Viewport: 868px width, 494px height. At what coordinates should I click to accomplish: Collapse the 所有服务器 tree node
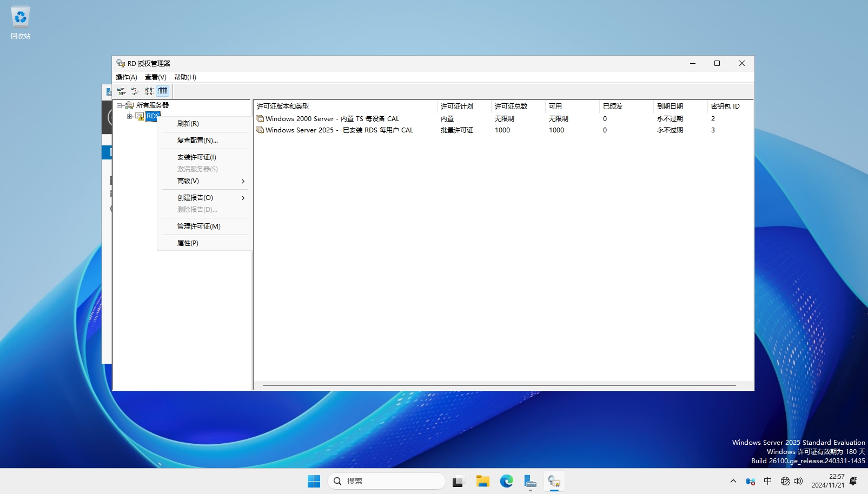120,105
